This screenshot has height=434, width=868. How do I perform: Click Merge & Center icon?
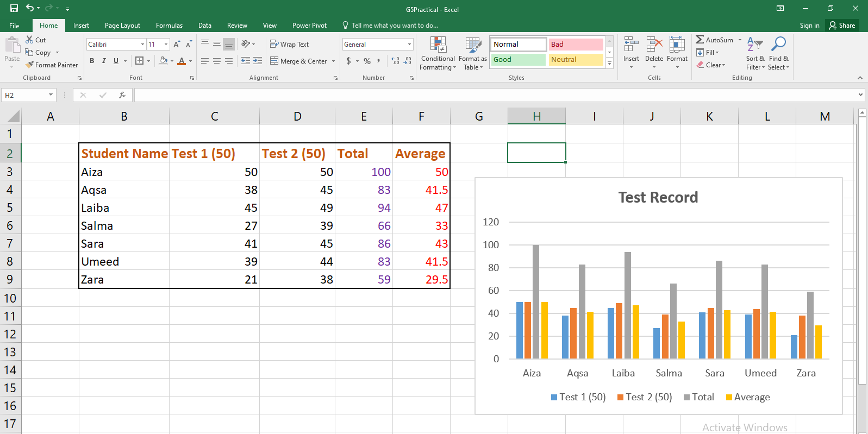(274, 61)
